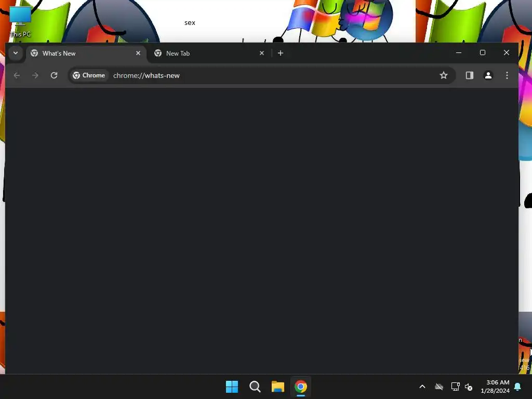The width and height of the screenshot is (532, 399).
Task: Click the Chrome site info chip
Action: click(89, 75)
